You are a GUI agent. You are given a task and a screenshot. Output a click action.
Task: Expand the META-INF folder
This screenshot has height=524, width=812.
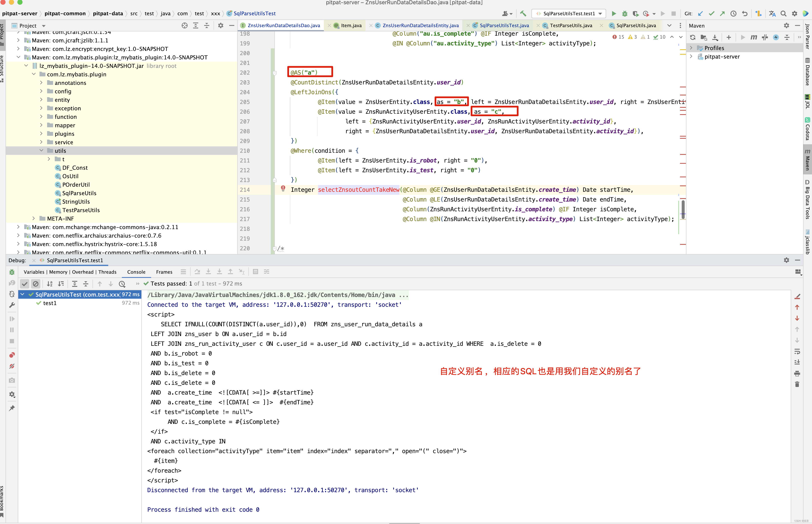coord(34,219)
